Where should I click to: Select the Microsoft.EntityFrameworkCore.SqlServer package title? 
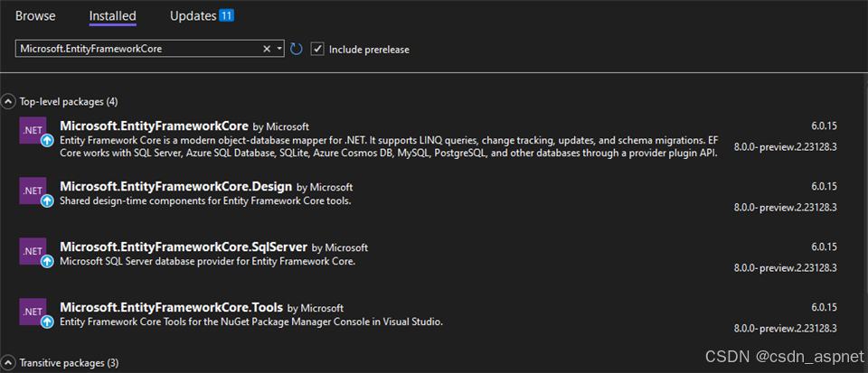(184, 247)
